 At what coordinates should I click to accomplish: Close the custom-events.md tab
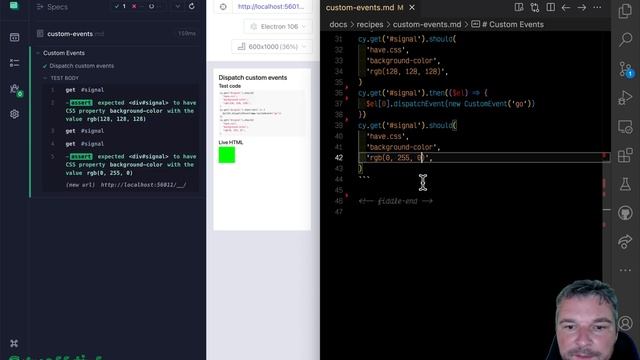click(412, 7)
